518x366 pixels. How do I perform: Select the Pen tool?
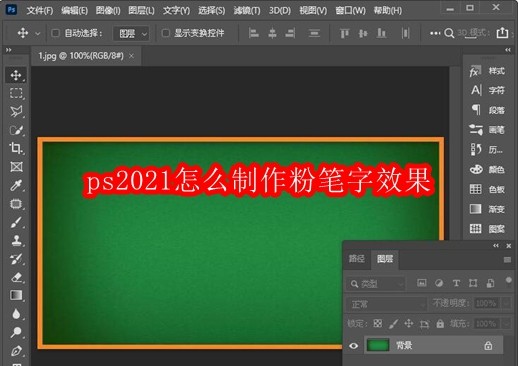pyautogui.click(x=16, y=351)
